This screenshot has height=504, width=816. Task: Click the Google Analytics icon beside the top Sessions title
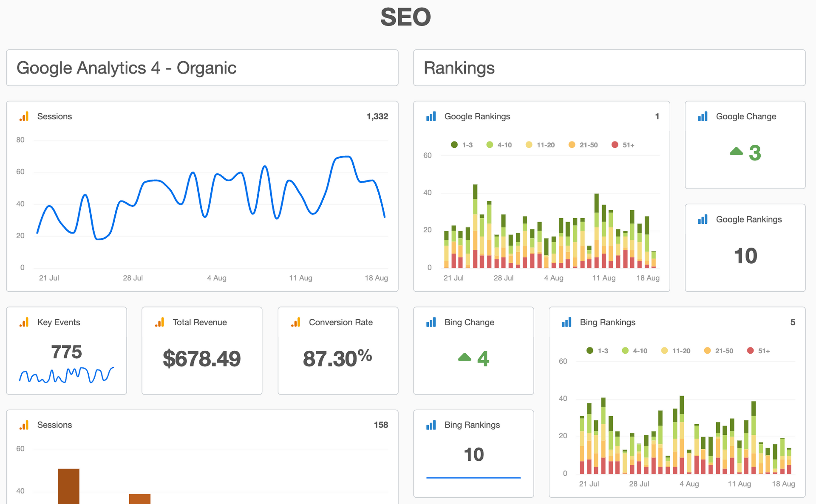coord(24,116)
